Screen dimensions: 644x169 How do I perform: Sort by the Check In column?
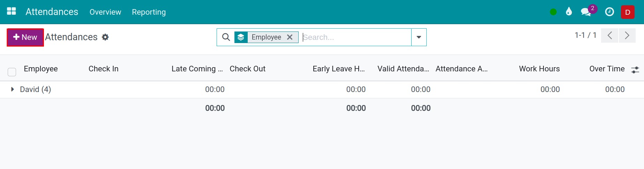pos(104,69)
